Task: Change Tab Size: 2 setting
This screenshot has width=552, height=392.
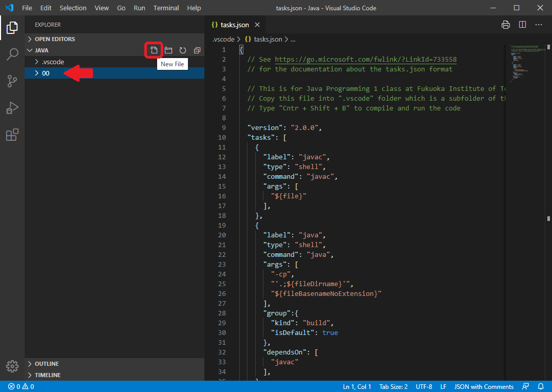Action: click(393, 386)
